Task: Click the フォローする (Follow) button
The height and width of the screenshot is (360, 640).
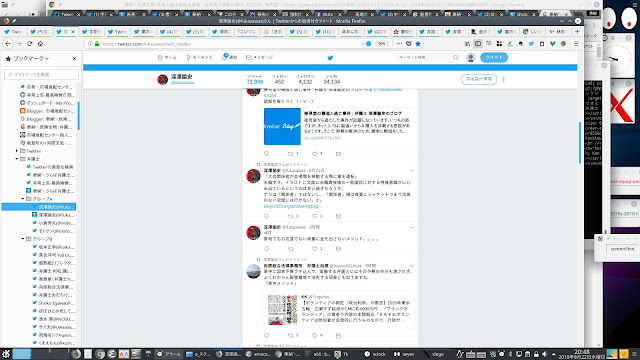Action: pyautogui.click(x=479, y=79)
